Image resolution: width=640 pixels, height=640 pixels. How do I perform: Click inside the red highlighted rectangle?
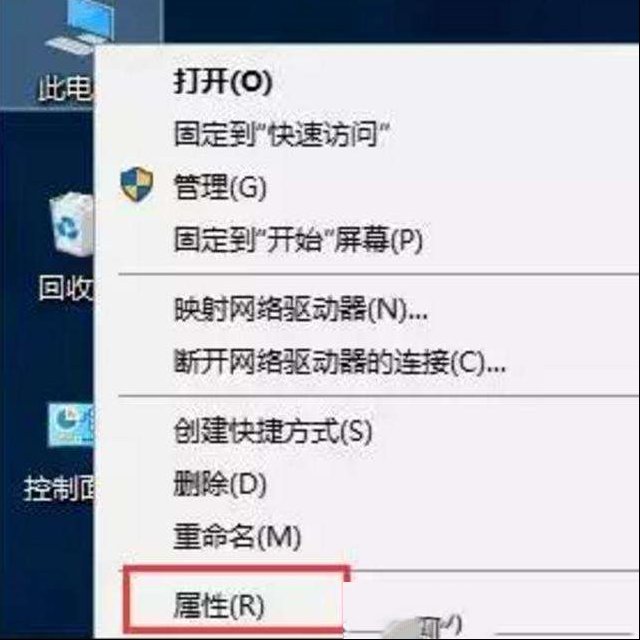click(235, 598)
